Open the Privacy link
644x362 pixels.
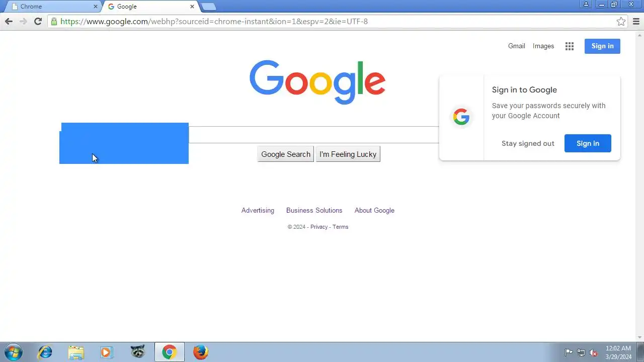pyautogui.click(x=319, y=227)
